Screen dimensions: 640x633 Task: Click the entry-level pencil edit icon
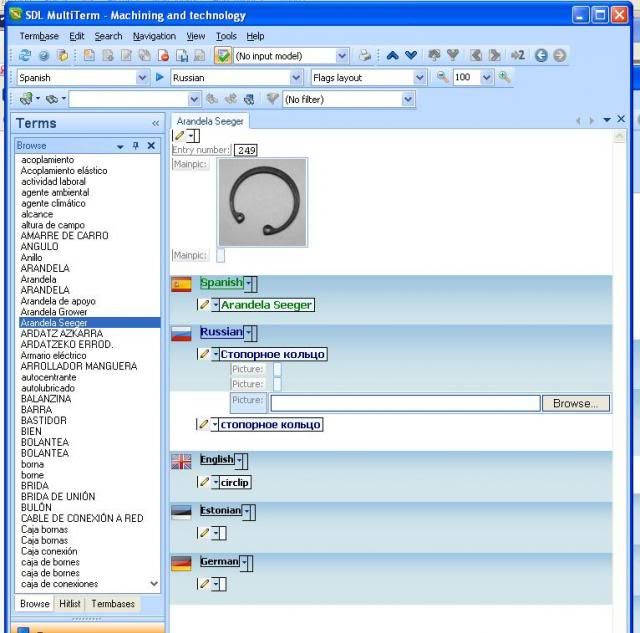pyautogui.click(x=179, y=135)
